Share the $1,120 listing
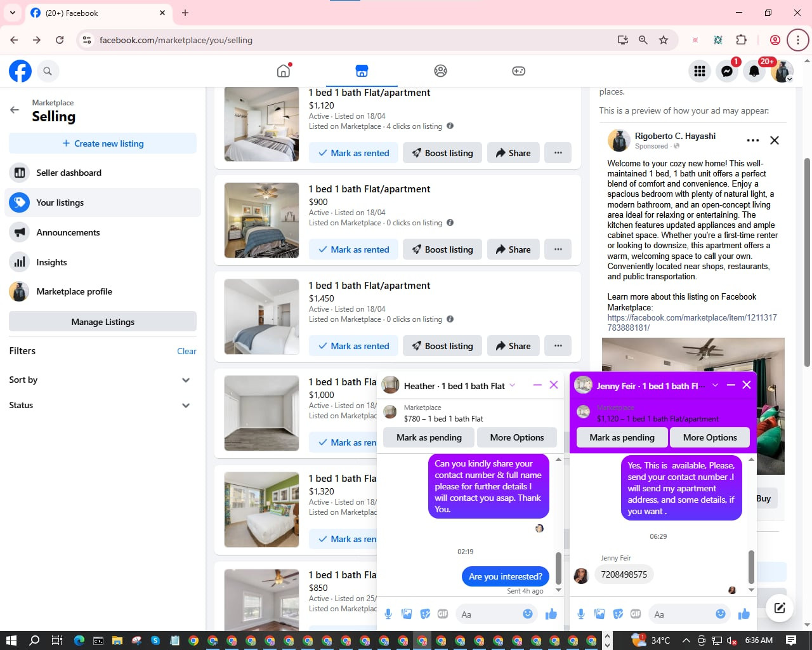 [x=513, y=153]
